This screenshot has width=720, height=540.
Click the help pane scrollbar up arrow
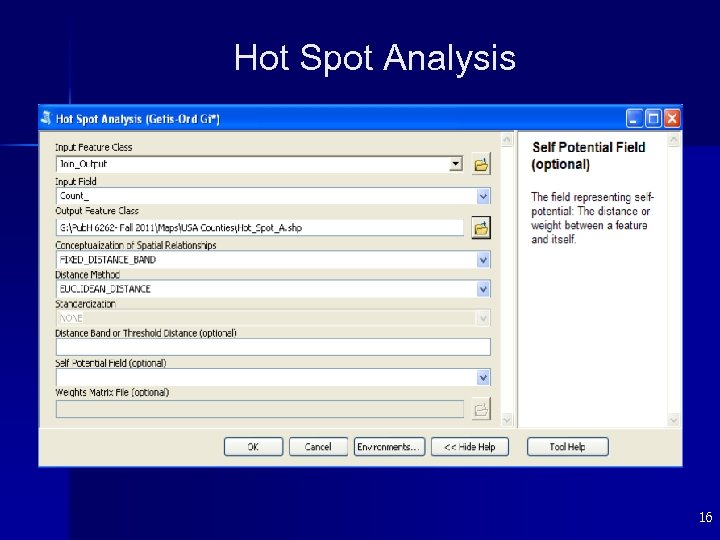(x=673, y=140)
